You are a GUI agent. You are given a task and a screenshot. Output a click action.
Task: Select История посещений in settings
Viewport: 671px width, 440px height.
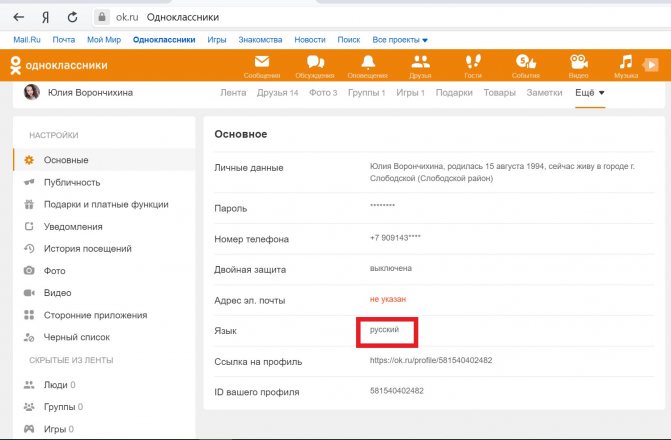click(88, 249)
